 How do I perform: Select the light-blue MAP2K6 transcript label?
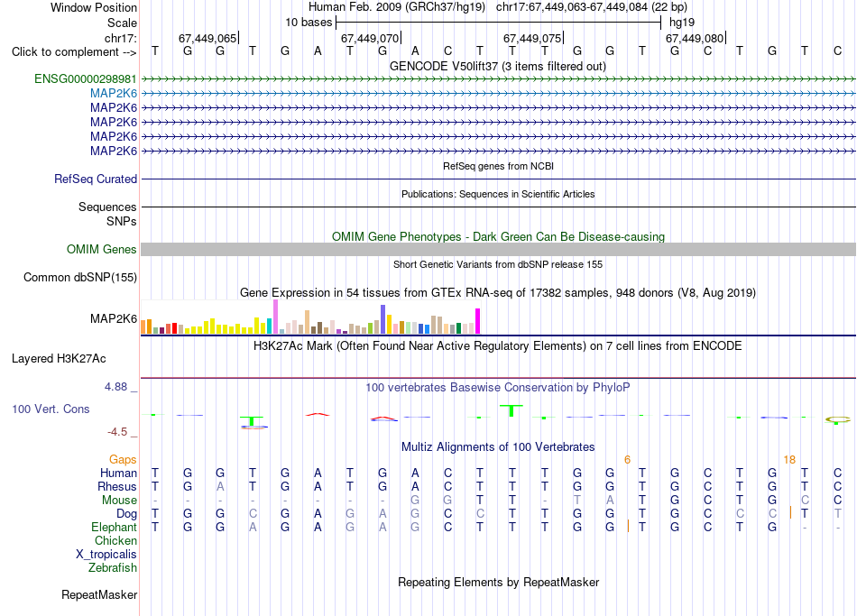point(114,94)
